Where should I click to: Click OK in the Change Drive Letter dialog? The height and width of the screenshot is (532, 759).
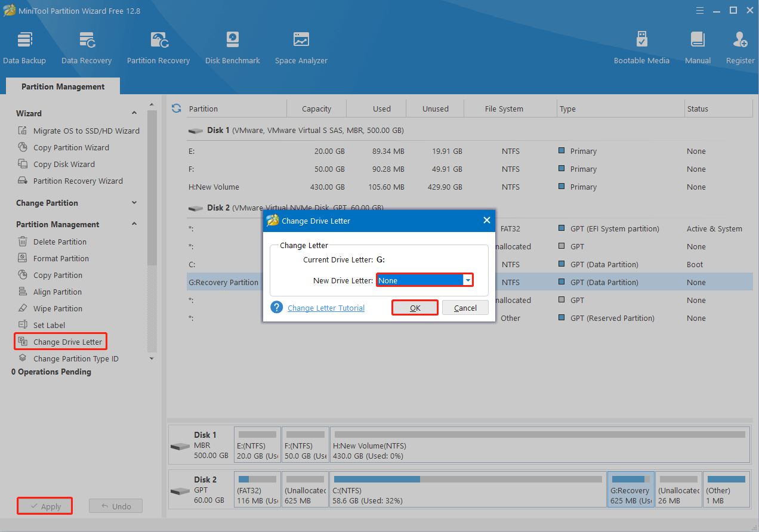(415, 308)
